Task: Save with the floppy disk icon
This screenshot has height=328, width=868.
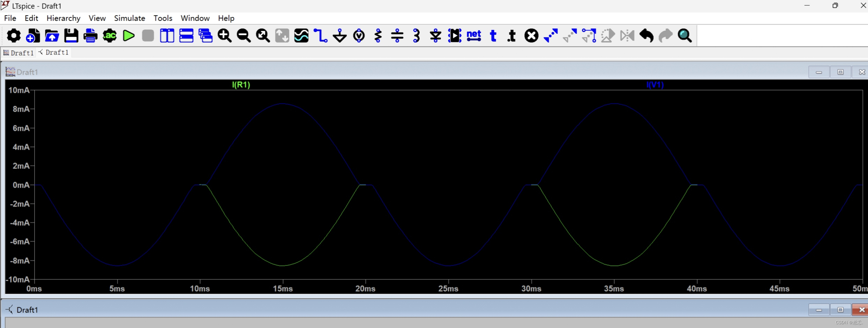Action: [71, 36]
